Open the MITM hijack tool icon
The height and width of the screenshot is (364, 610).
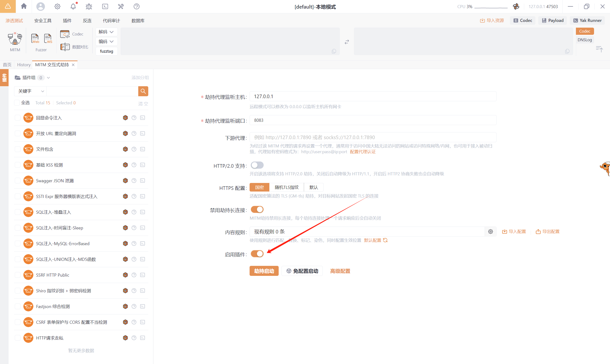15,39
